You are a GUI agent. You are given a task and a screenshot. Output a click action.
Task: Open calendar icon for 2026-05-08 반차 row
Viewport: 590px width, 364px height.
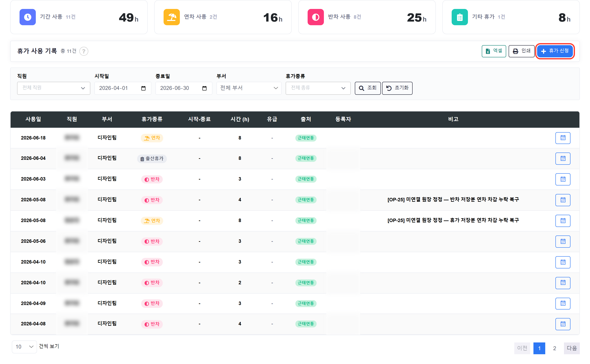[563, 200]
